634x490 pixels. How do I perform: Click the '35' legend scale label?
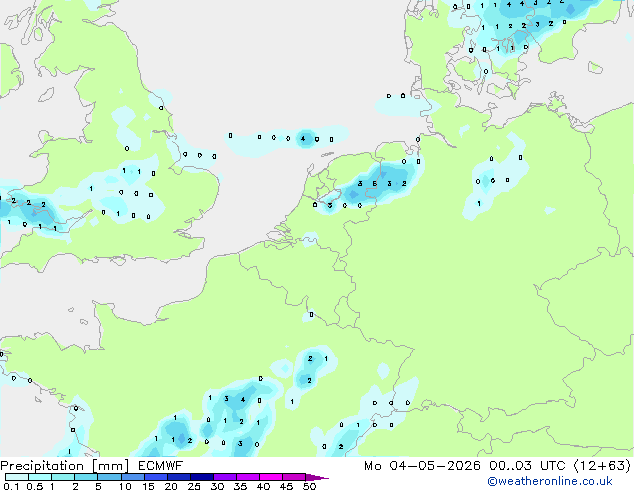coord(241,486)
